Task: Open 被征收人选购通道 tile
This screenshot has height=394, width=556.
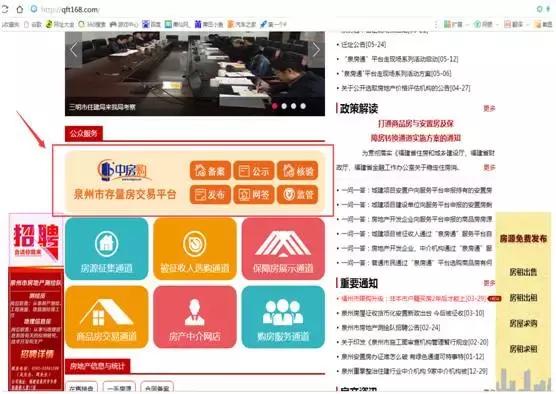Action: [x=195, y=249]
